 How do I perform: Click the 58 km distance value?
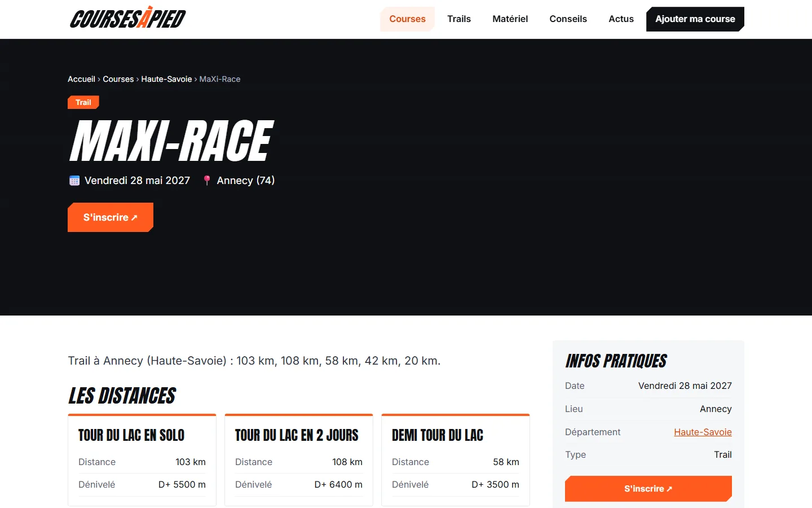pyautogui.click(x=506, y=462)
